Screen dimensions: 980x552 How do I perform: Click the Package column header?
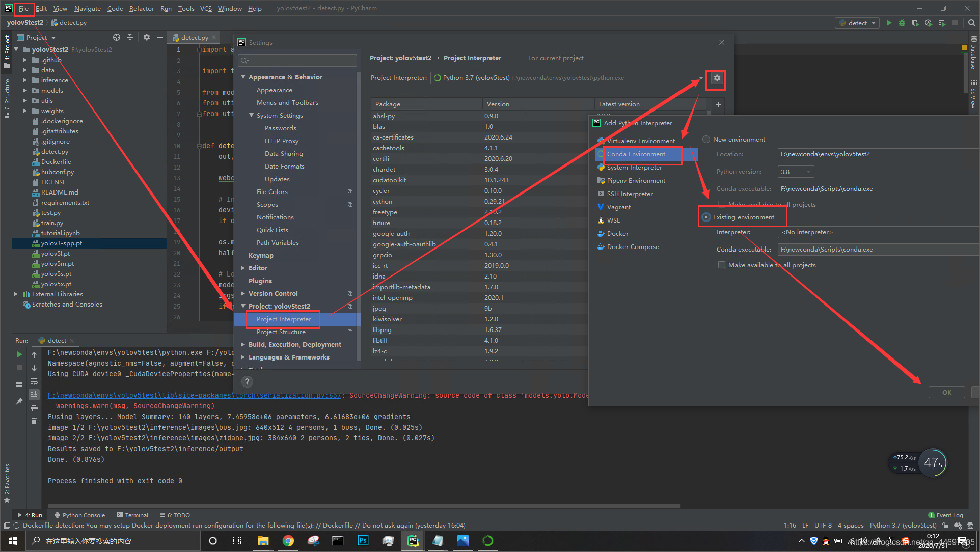click(x=427, y=104)
